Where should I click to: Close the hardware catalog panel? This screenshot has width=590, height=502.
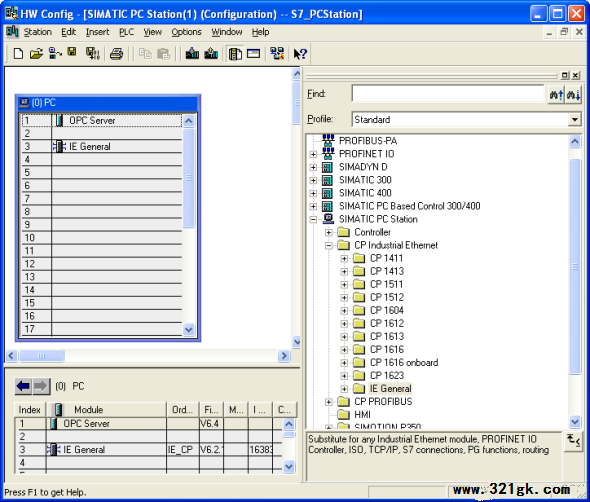pos(576,75)
